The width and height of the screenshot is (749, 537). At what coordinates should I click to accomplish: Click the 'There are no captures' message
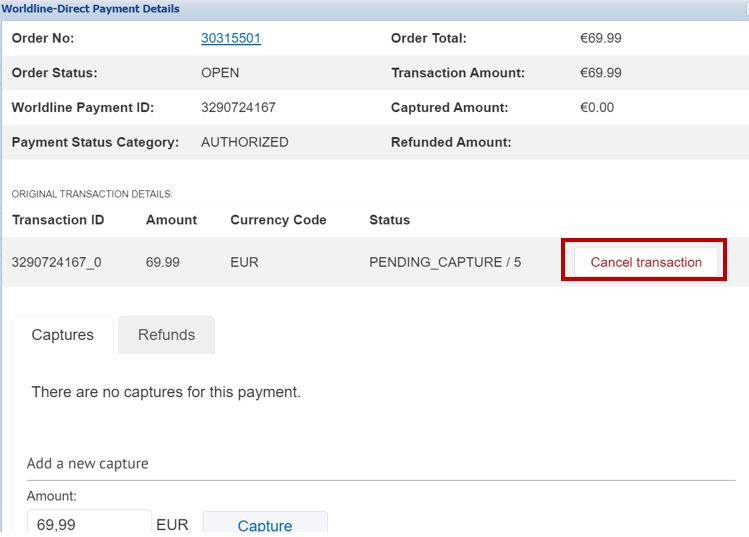166,392
